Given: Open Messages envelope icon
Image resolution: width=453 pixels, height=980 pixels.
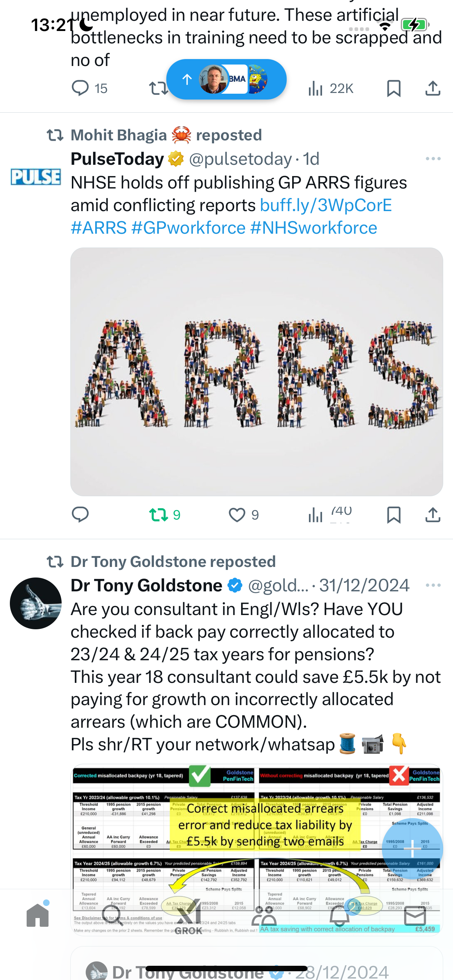Looking at the screenshot, I should (x=415, y=915).
